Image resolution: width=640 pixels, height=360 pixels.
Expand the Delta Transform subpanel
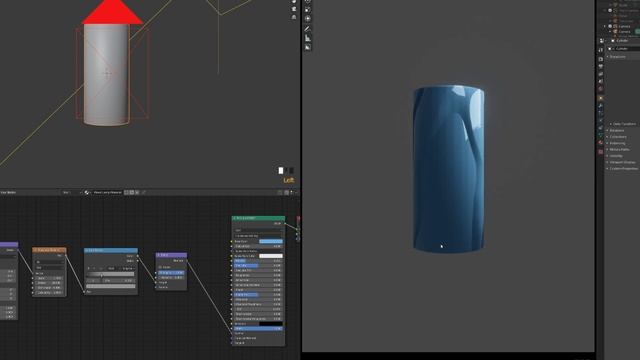coord(623,124)
